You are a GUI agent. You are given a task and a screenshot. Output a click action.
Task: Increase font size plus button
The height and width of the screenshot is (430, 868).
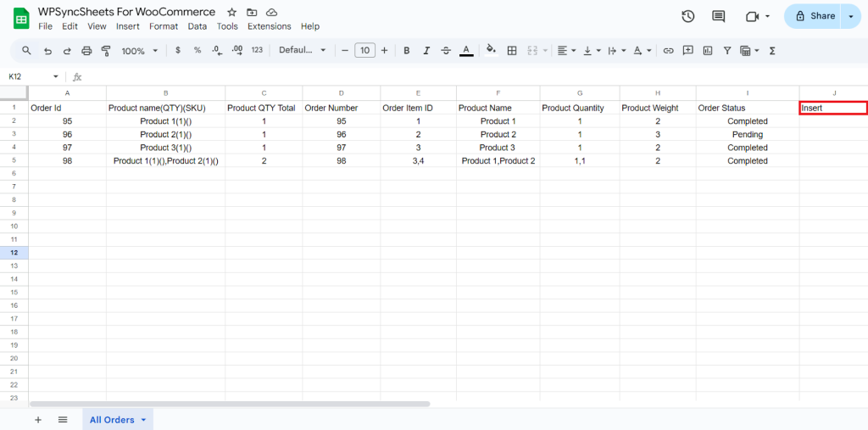coord(384,50)
